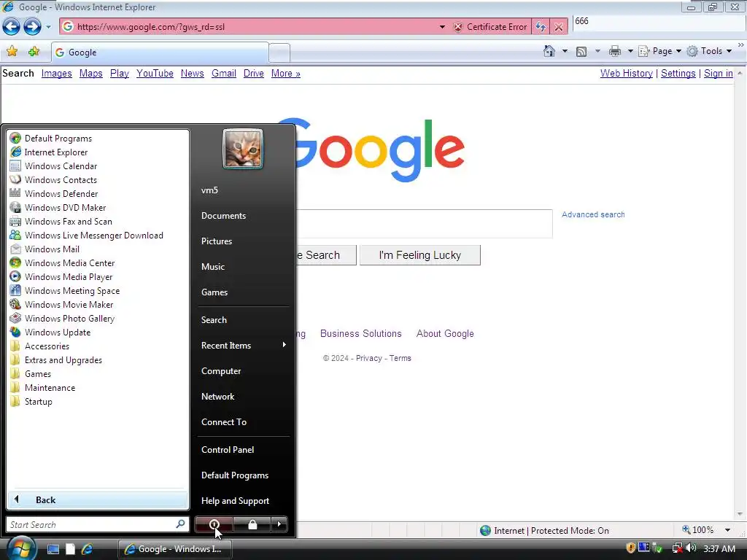Click the user account cat picture
The width and height of the screenshot is (747, 560).
[242, 149]
